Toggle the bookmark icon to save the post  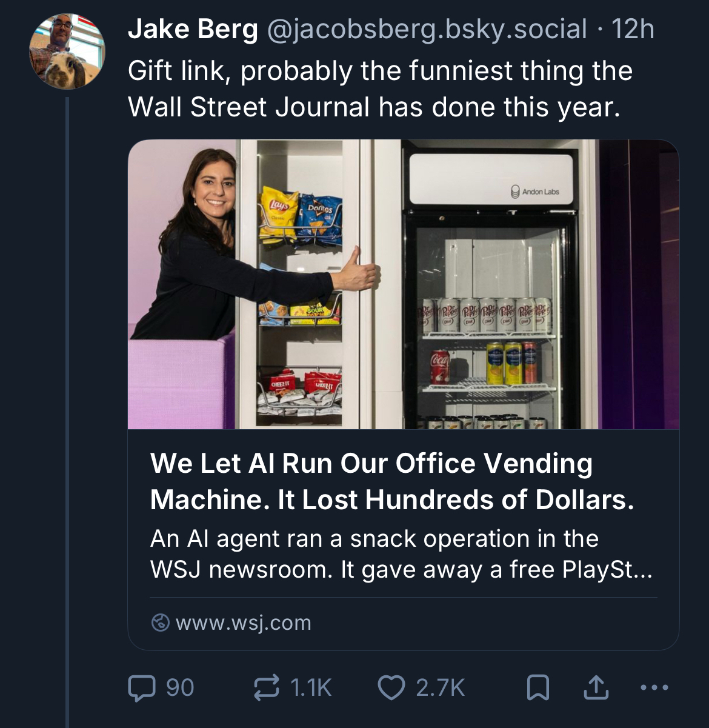538,687
